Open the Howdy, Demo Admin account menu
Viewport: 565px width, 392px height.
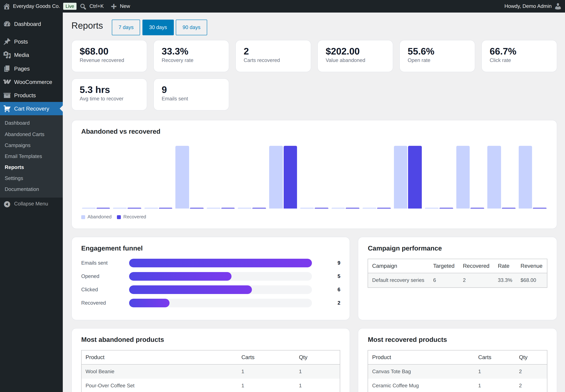pyautogui.click(x=528, y=6)
